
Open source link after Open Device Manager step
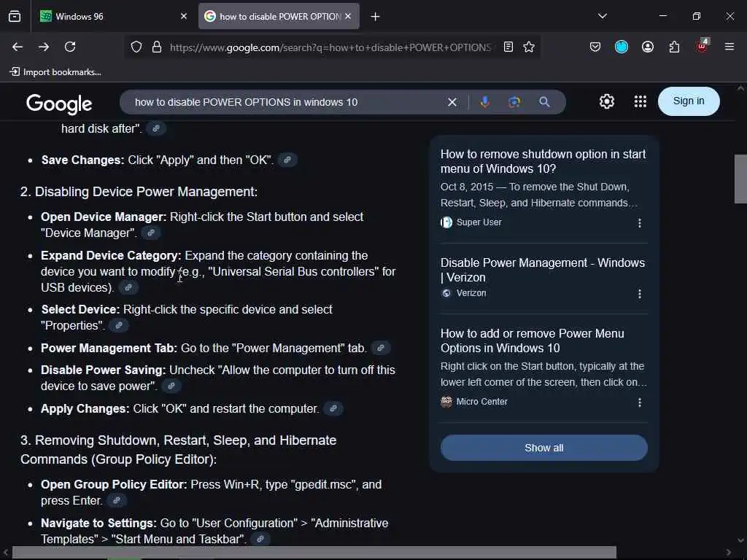coord(150,233)
